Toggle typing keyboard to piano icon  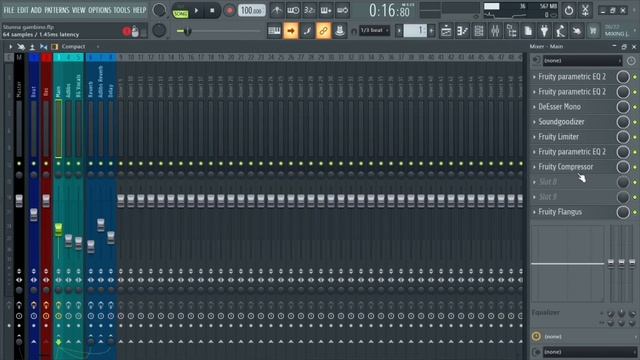coord(274,31)
